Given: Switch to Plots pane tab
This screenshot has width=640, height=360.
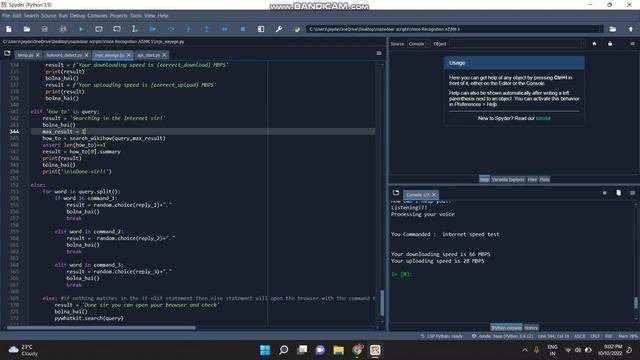Looking at the screenshot, I should click(544, 179).
